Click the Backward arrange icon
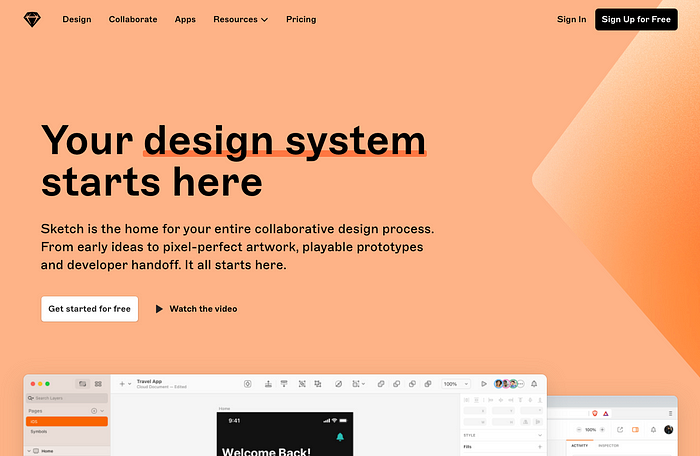This screenshot has height=456, width=700. tap(284, 384)
